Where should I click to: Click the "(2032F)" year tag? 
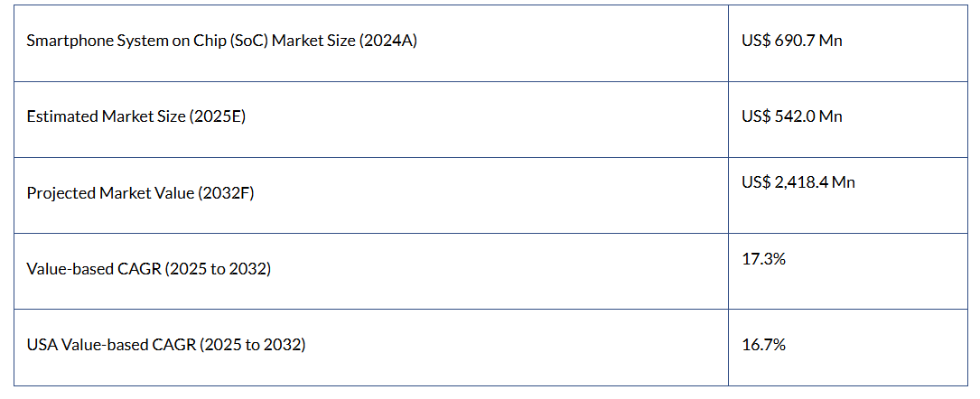point(226,193)
